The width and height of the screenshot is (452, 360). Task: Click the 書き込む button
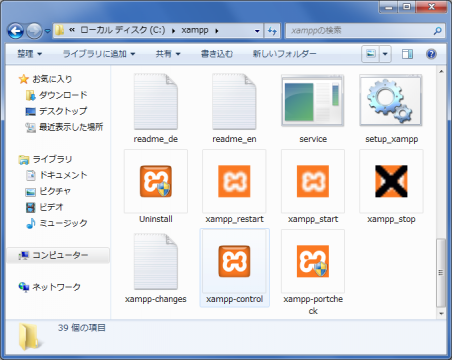(217, 54)
